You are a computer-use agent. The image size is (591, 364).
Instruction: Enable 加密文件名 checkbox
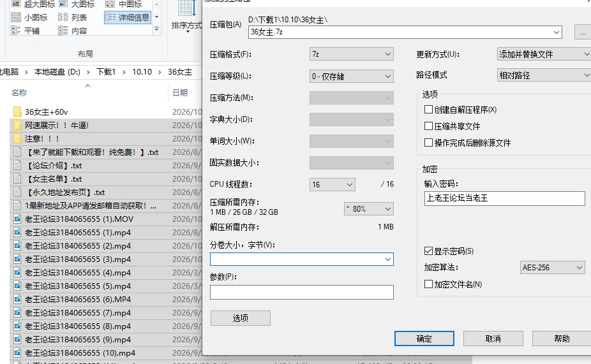(x=428, y=284)
